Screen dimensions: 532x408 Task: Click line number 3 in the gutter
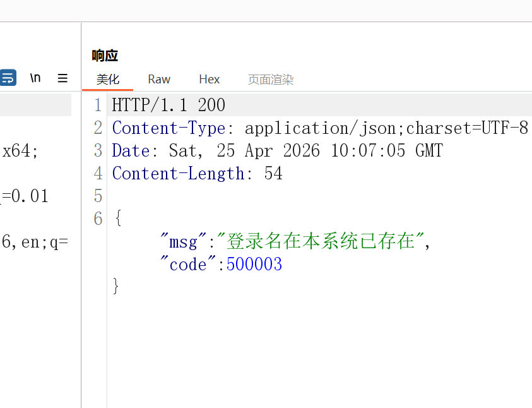click(98, 151)
